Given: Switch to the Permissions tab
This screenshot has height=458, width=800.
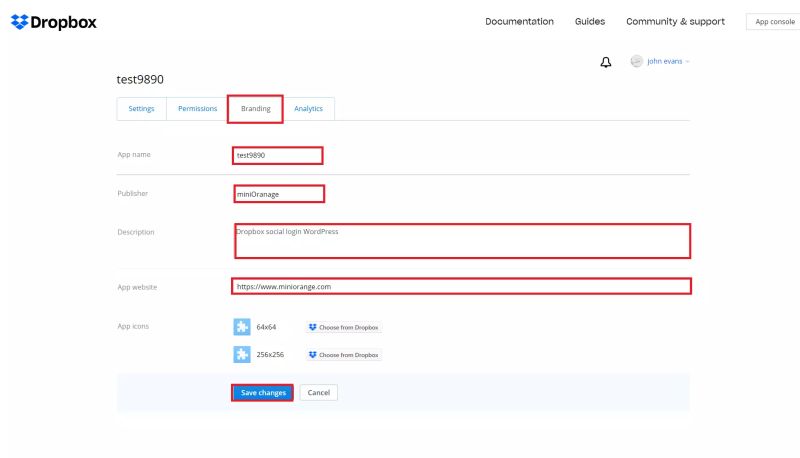Looking at the screenshot, I should pos(197,109).
